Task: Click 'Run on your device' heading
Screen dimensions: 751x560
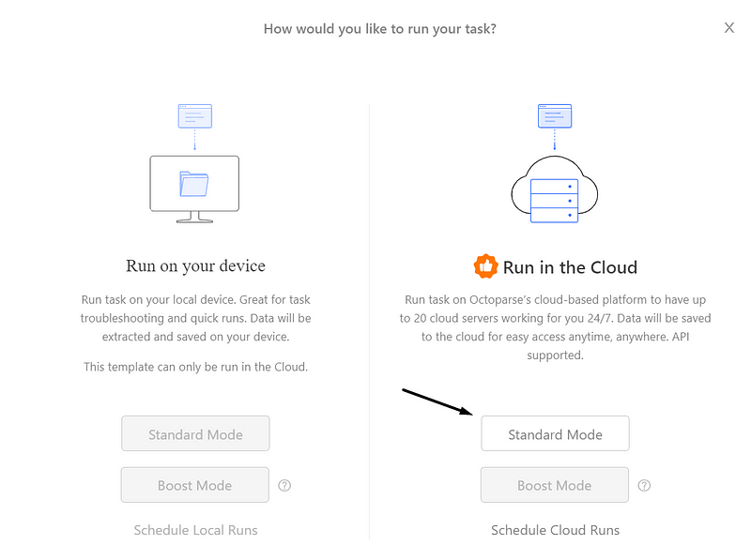Action: [x=195, y=266]
